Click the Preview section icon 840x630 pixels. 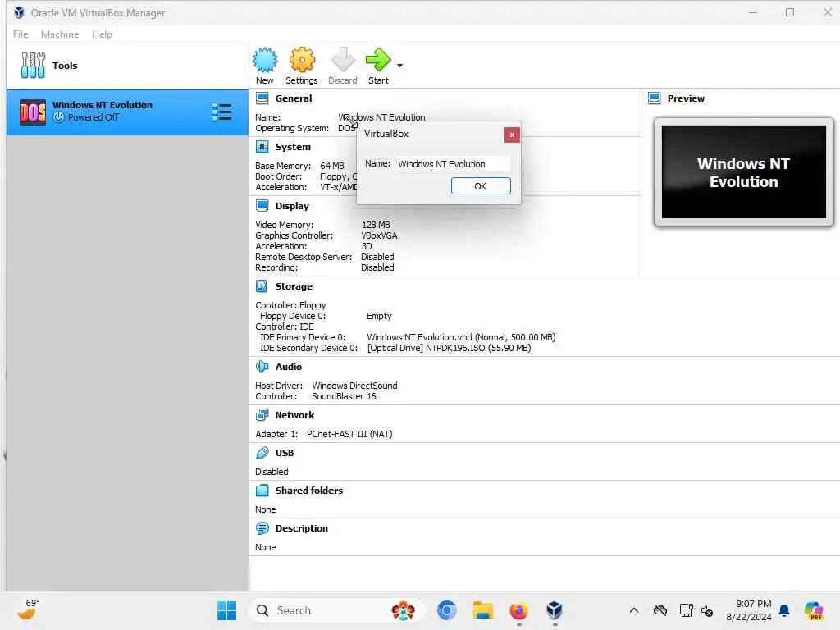click(x=654, y=98)
